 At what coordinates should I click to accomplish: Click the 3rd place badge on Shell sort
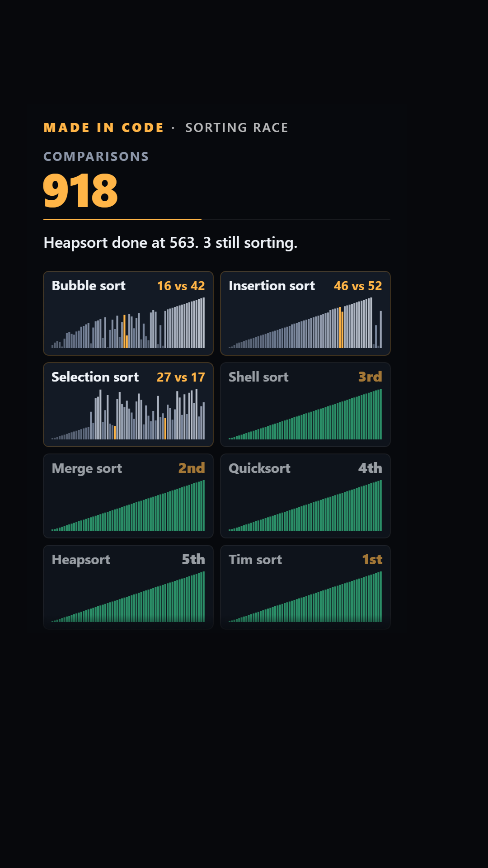(x=370, y=377)
